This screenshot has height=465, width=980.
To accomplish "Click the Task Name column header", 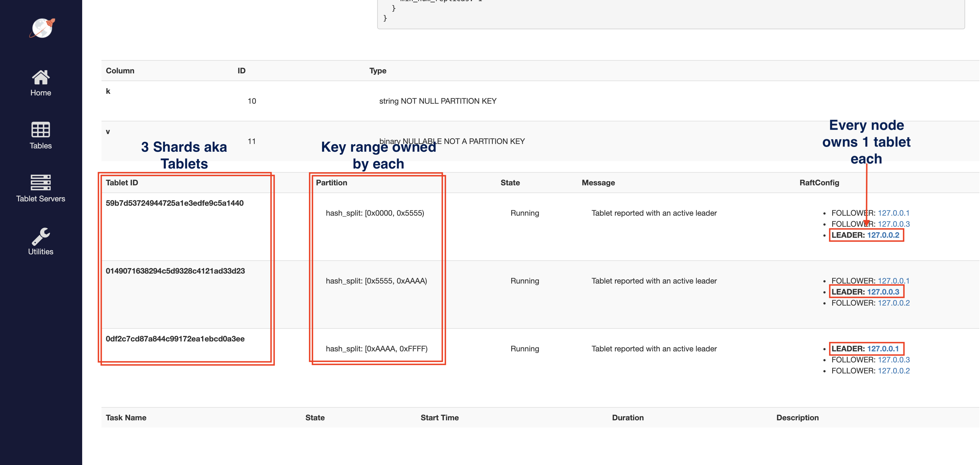I will (x=126, y=418).
